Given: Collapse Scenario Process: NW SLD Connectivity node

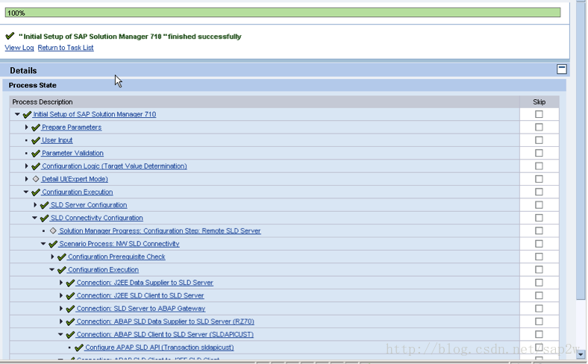Looking at the screenshot, I should (x=43, y=244).
